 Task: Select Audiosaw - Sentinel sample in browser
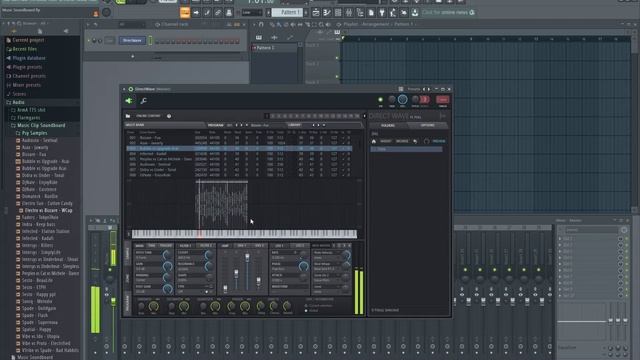pyautogui.click(x=39, y=140)
